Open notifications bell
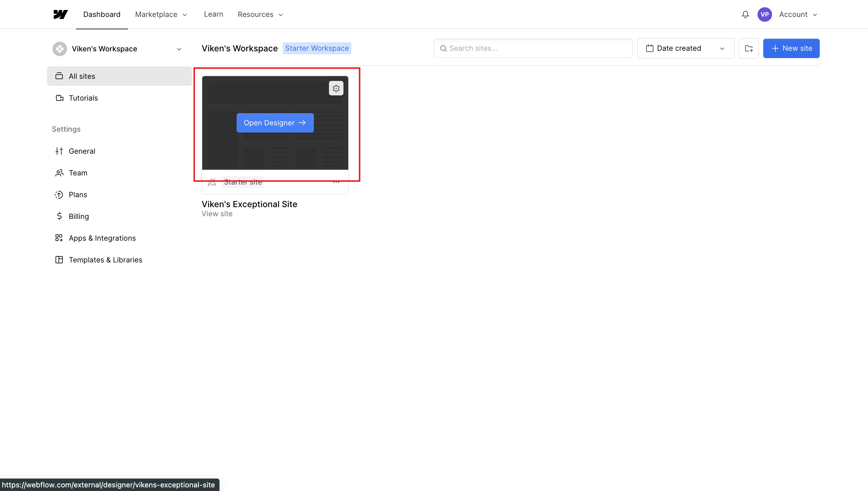The width and height of the screenshot is (868, 491). (745, 14)
